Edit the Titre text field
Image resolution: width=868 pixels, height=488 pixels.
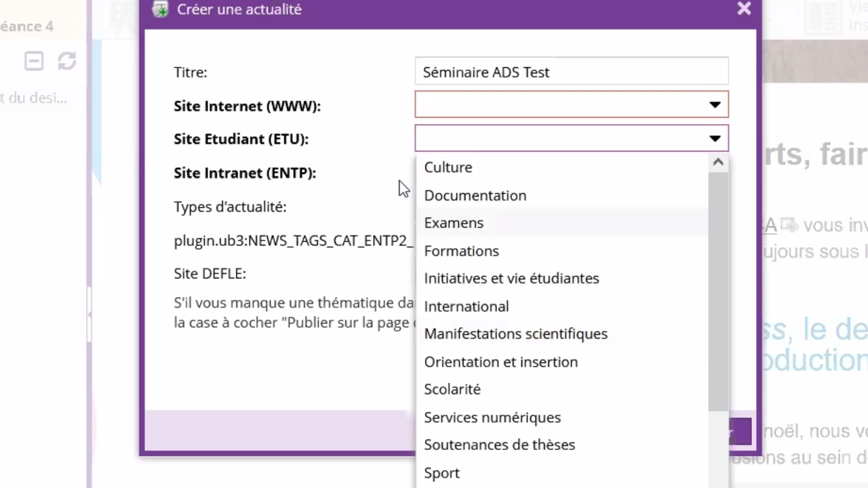point(571,72)
